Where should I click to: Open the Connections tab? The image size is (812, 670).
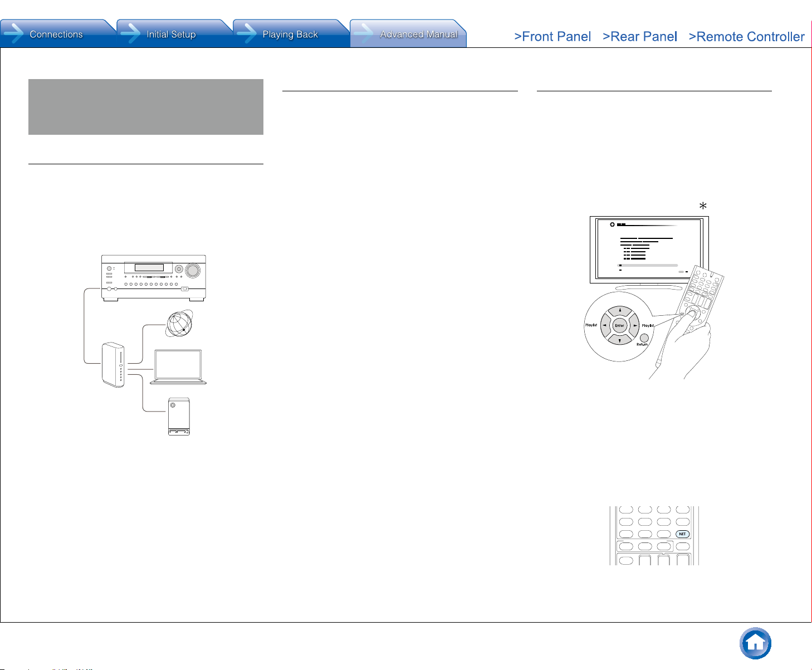click(57, 33)
